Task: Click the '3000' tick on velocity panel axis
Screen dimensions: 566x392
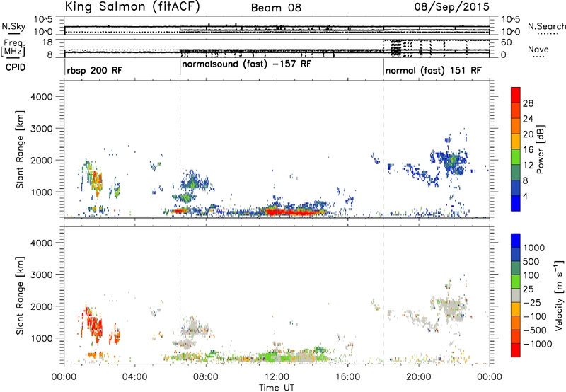Action: (41, 275)
